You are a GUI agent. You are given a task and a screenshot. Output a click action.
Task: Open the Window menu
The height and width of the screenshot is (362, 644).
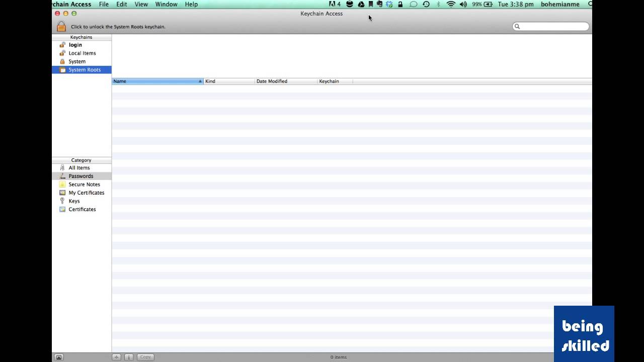pos(166,4)
